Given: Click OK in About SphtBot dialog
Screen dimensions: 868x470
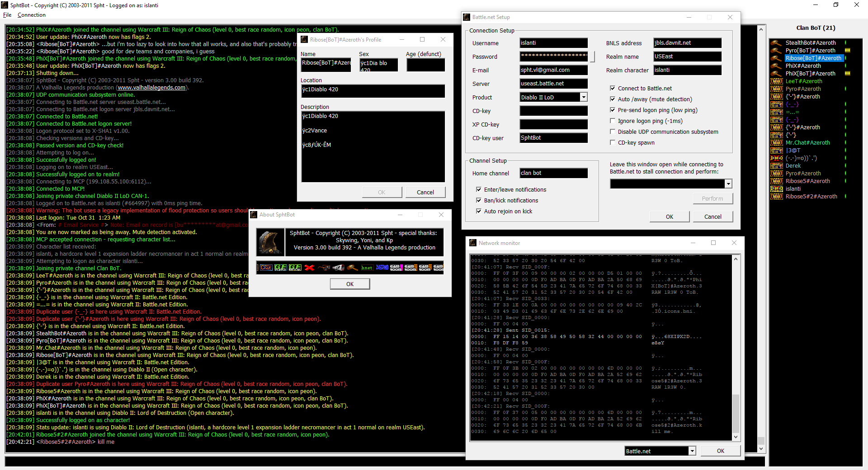Looking at the screenshot, I should tap(350, 284).
